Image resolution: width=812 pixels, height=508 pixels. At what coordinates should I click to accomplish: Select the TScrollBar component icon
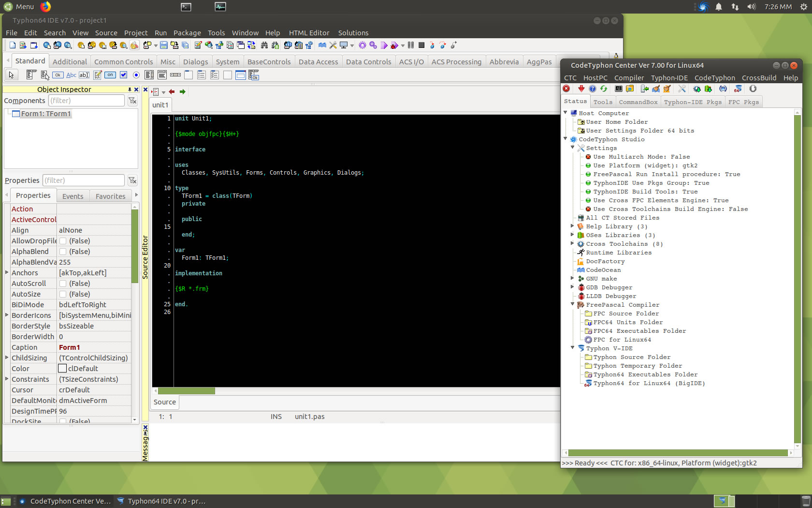(175, 75)
